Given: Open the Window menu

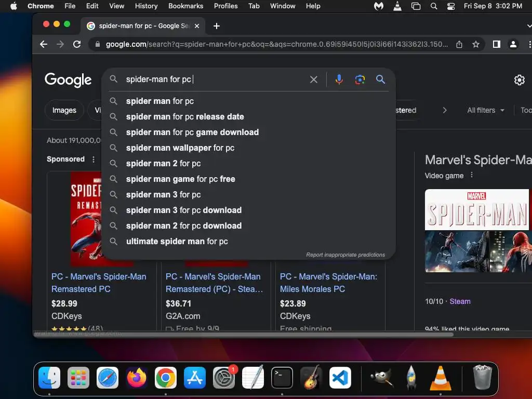Looking at the screenshot, I should point(283,6).
